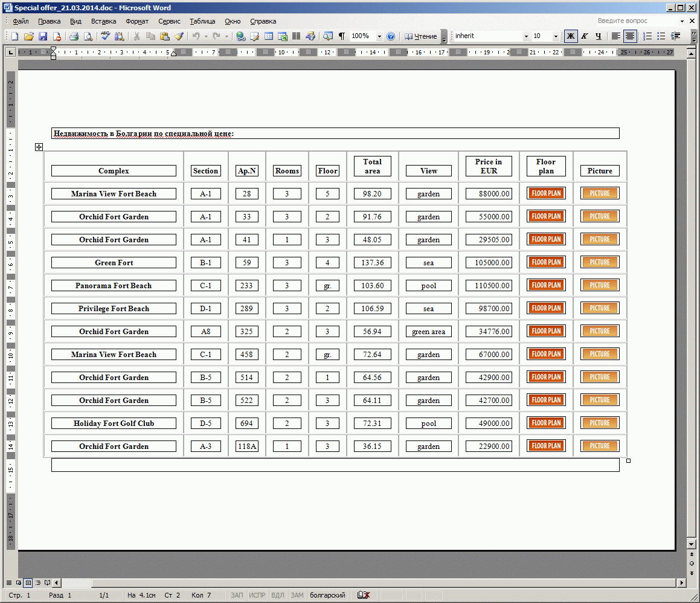Print the document
This screenshot has height=603, width=700.
(74, 36)
